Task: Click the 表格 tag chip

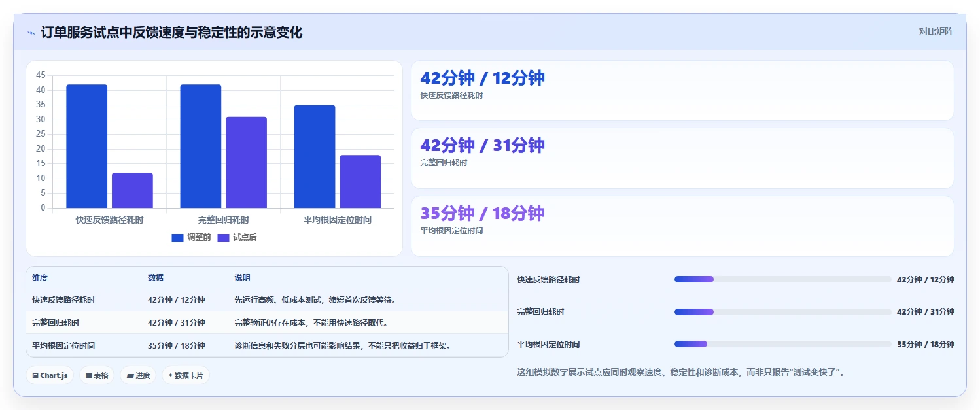Action: click(x=97, y=375)
